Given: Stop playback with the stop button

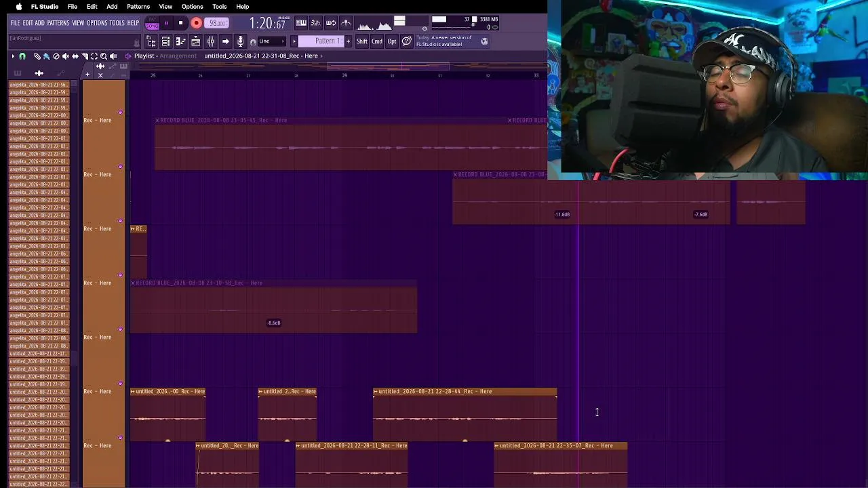Looking at the screenshot, I should click(180, 23).
